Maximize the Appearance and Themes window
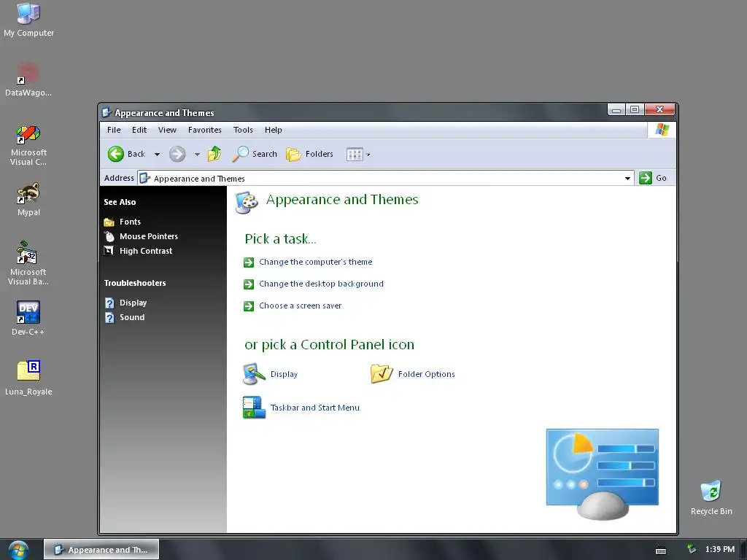Viewport: 747px width, 560px height. point(635,109)
